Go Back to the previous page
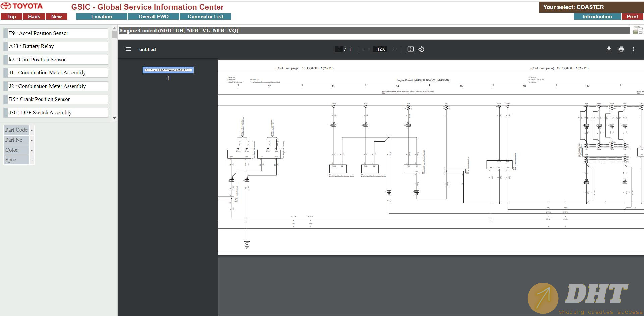The width and height of the screenshot is (644, 316). [34, 17]
